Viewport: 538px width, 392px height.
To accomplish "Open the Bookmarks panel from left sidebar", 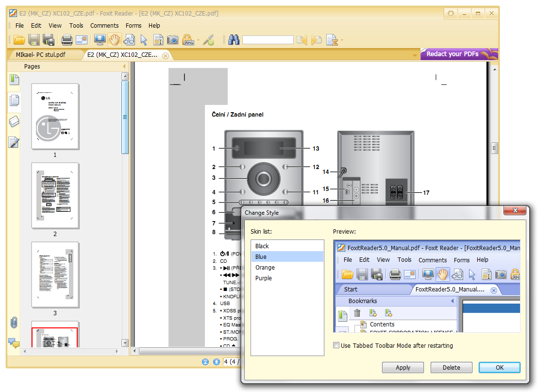I will pyautogui.click(x=14, y=80).
